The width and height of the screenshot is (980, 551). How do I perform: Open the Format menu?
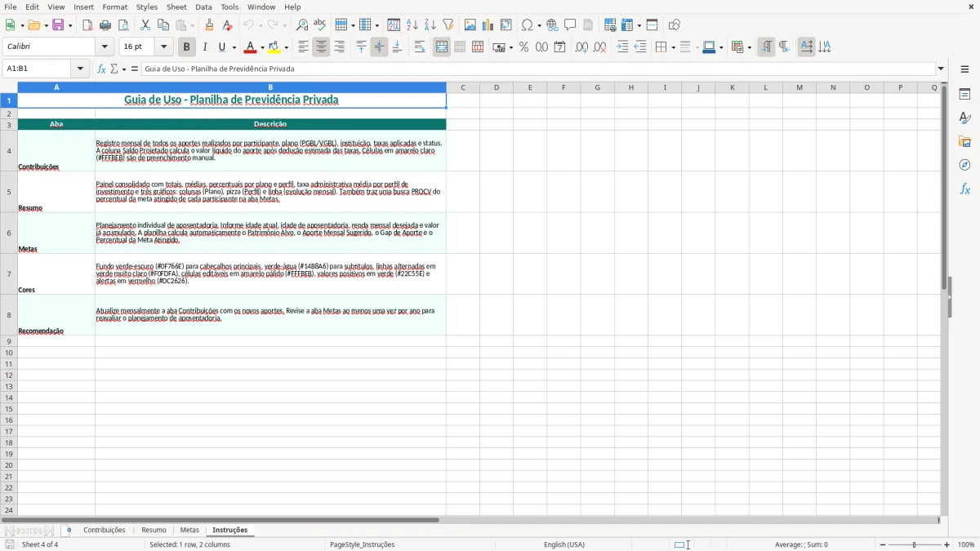(114, 7)
